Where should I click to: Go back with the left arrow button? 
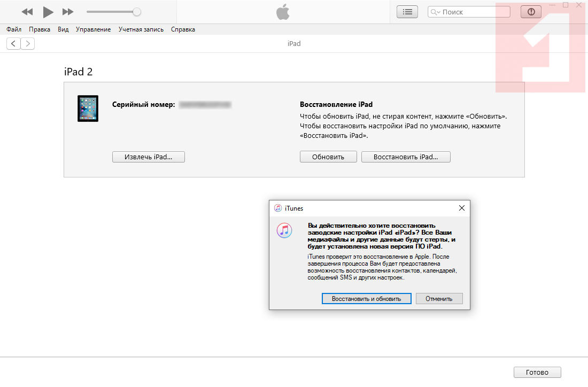[x=13, y=43]
